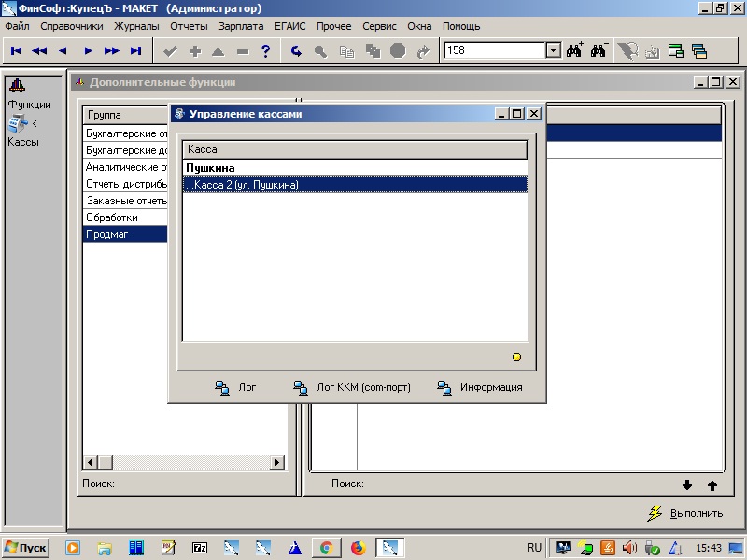Image resolution: width=747 pixels, height=560 pixels.
Task: Click the refresh arrow toolbar icon
Action: 297,51
